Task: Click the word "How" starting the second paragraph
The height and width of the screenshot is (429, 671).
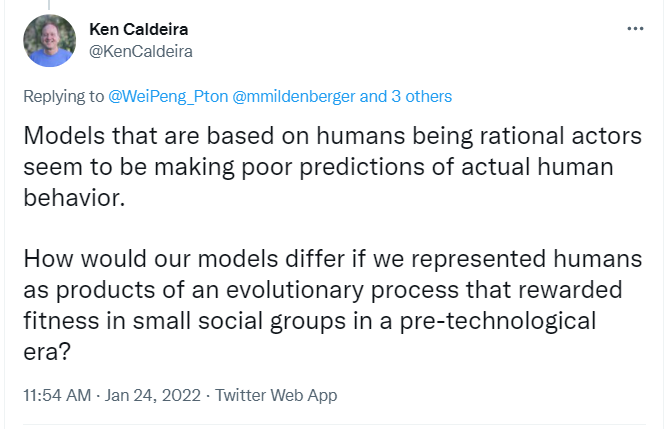Action: 49,259
